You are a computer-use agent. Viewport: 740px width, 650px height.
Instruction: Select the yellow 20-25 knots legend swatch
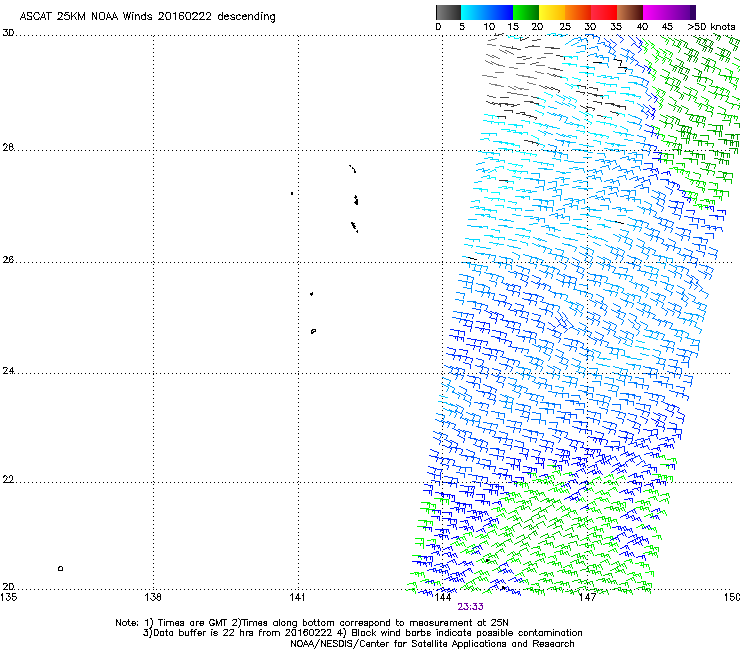tap(552, 12)
